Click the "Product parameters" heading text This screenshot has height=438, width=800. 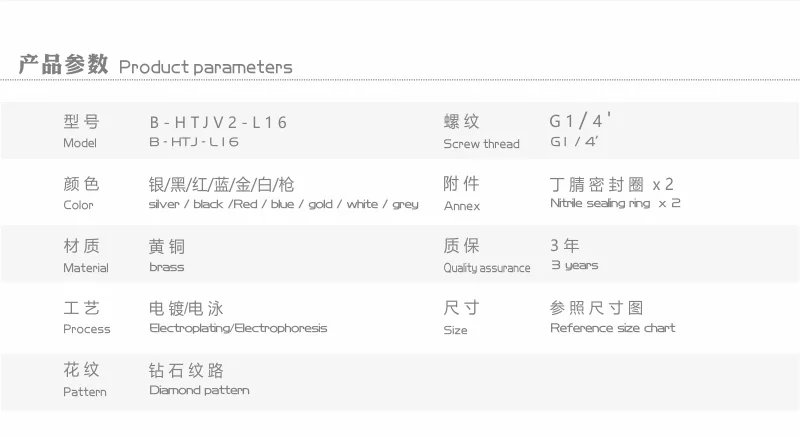pos(205,67)
